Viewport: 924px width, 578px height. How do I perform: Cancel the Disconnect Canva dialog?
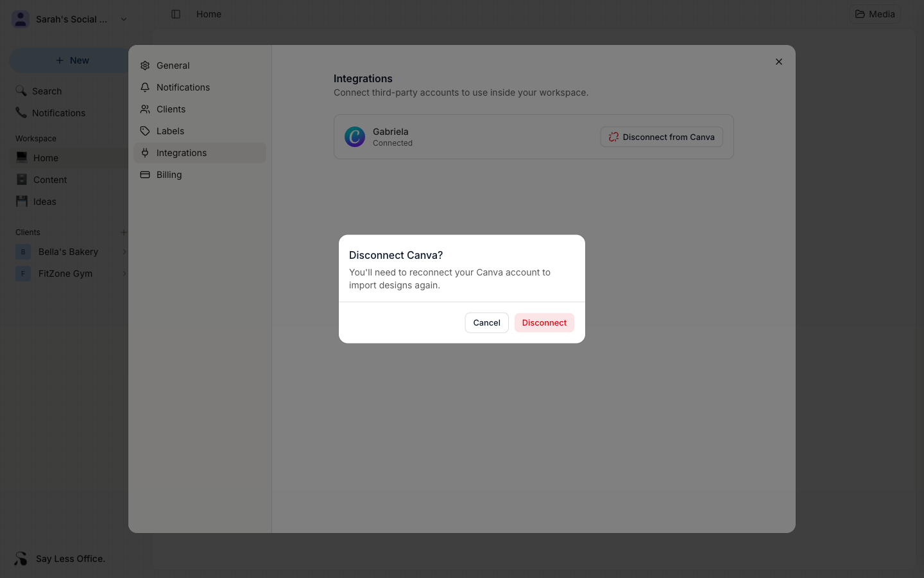point(486,322)
